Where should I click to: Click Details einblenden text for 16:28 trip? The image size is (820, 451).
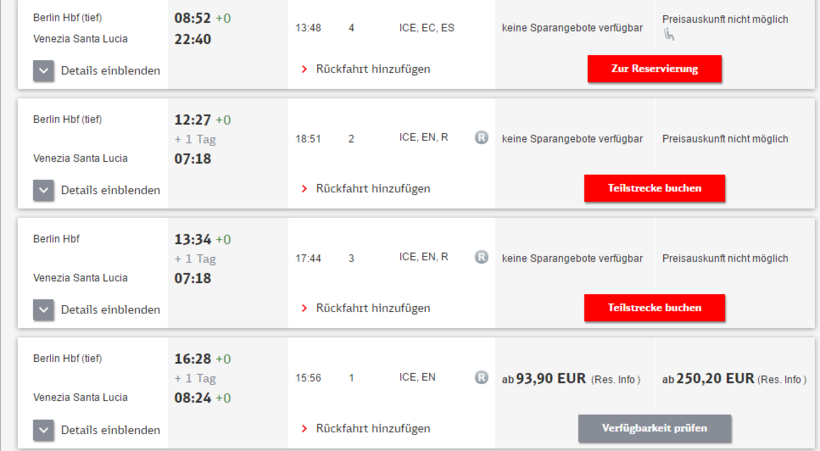tap(110, 430)
